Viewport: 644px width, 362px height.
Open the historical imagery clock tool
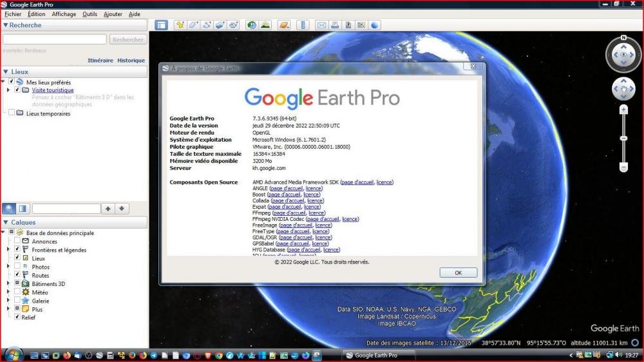(251, 25)
